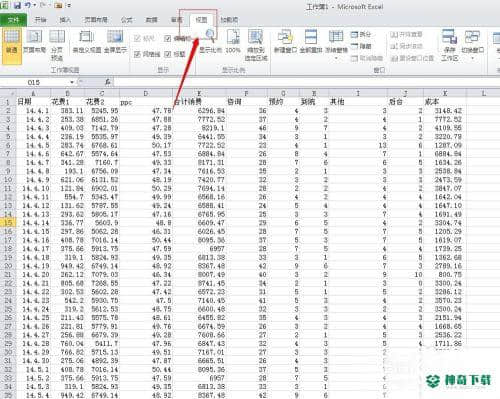Open the Undo history dropdown arrow
Viewport: 500px width, 399px height.
pyautogui.click(x=34, y=5)
